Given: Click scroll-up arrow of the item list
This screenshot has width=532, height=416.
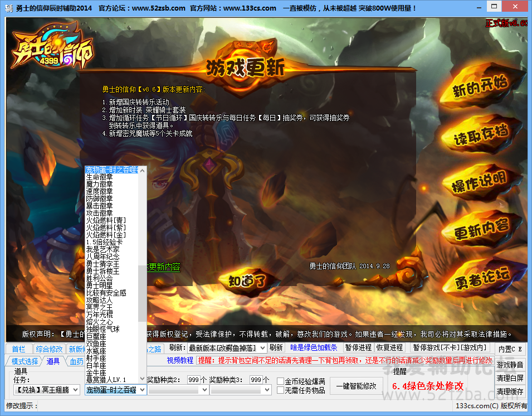Looking at the screenshot, I should (x=143, y=171).
